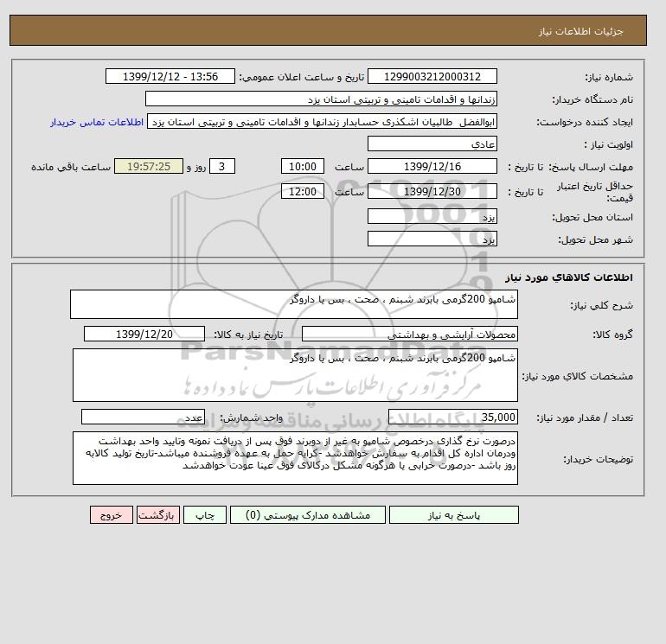Click the label شرح کلی نیاز

click(601, 305)
